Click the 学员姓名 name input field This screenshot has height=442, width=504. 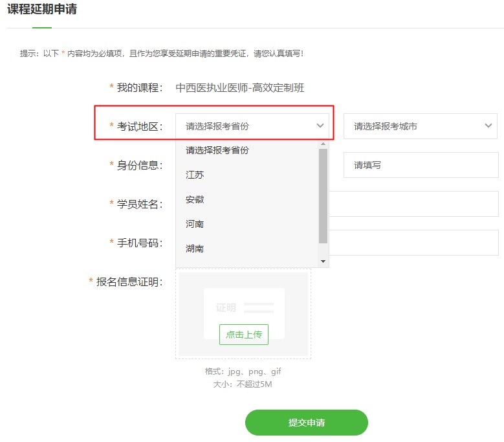[414, 204]
